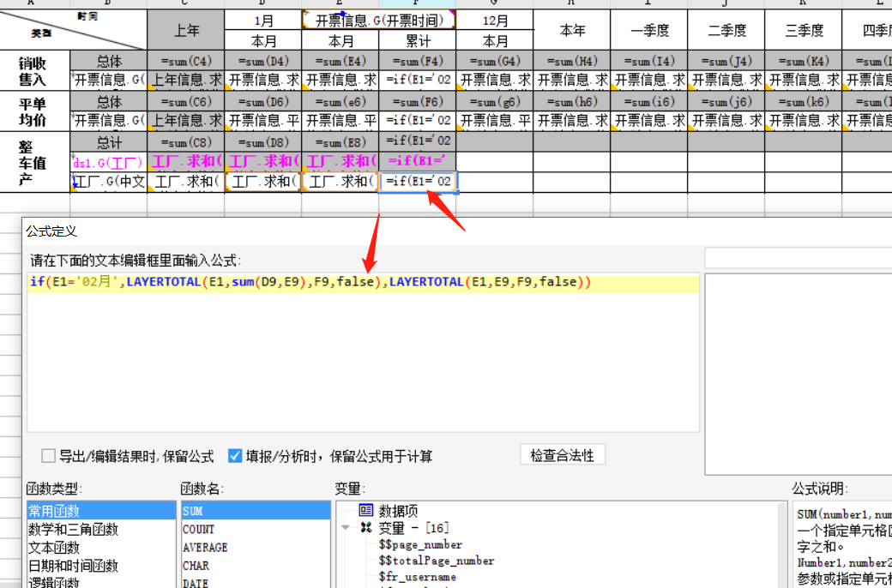The height and width of the screenshot is (588, 892).
Task: Select SUM in function name list
Action: [192, 511]
